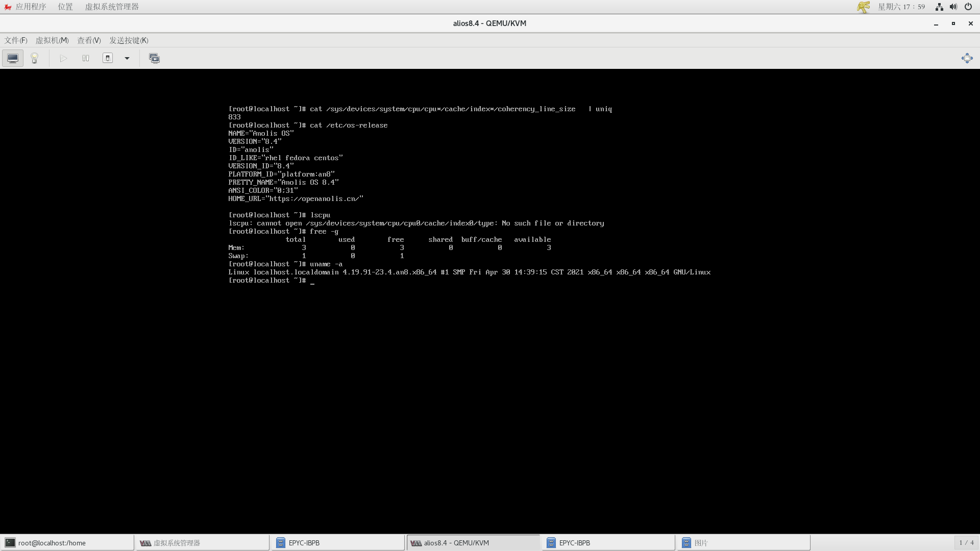Expand the 查看(V) menu
This screenshot has width=980, height=551.
[89, 40]
